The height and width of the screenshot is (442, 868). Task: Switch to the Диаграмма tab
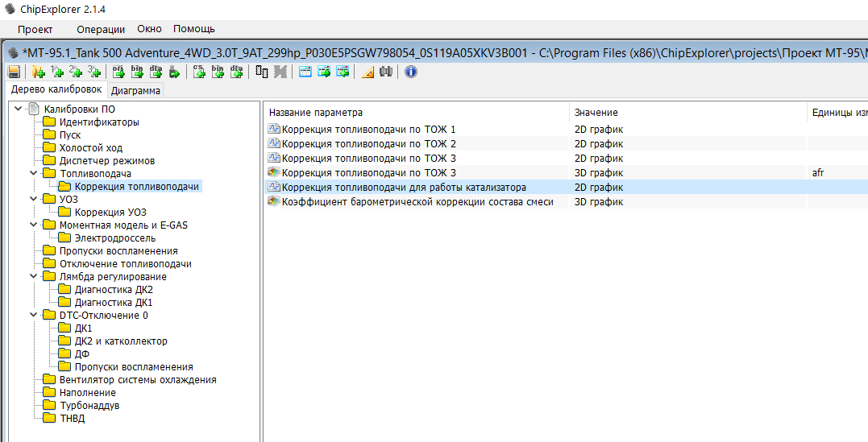(x=135, y=90)
